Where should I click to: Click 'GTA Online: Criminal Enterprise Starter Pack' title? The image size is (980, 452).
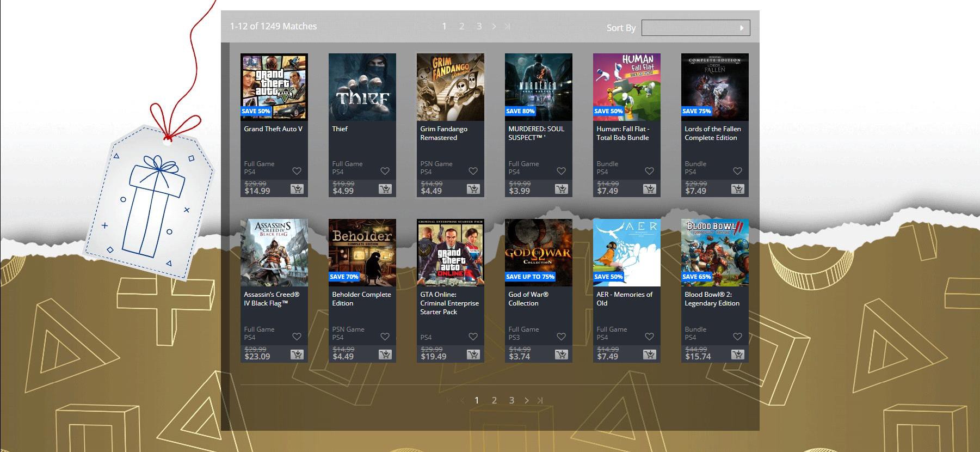pyautogui.click(x=449, y=303)
